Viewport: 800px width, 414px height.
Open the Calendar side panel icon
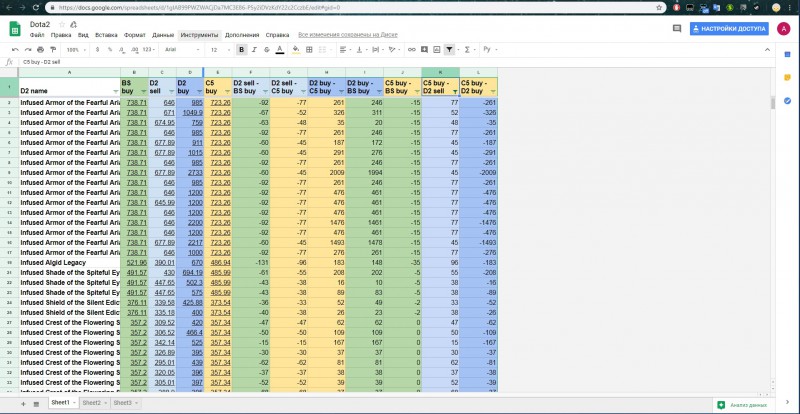pos(787,55)
